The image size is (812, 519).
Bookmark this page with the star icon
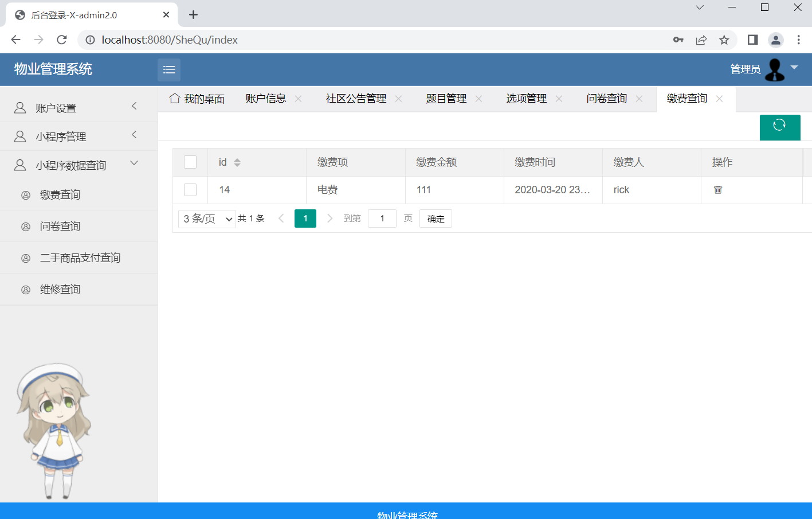724,40
